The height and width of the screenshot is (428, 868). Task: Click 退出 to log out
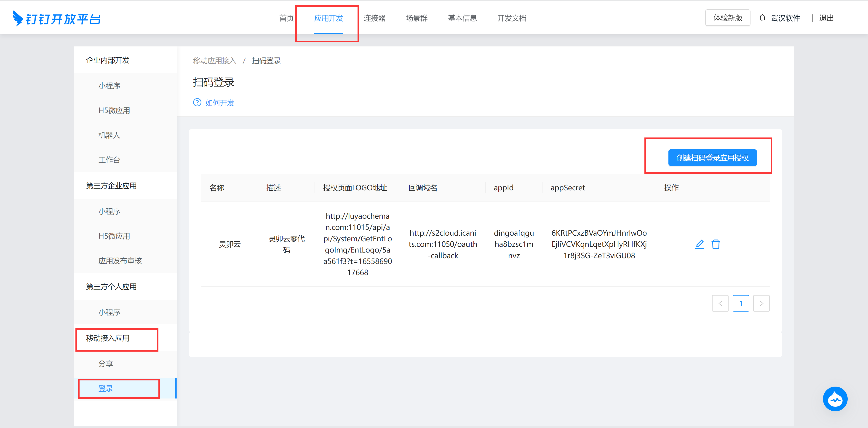pos(826,18)
